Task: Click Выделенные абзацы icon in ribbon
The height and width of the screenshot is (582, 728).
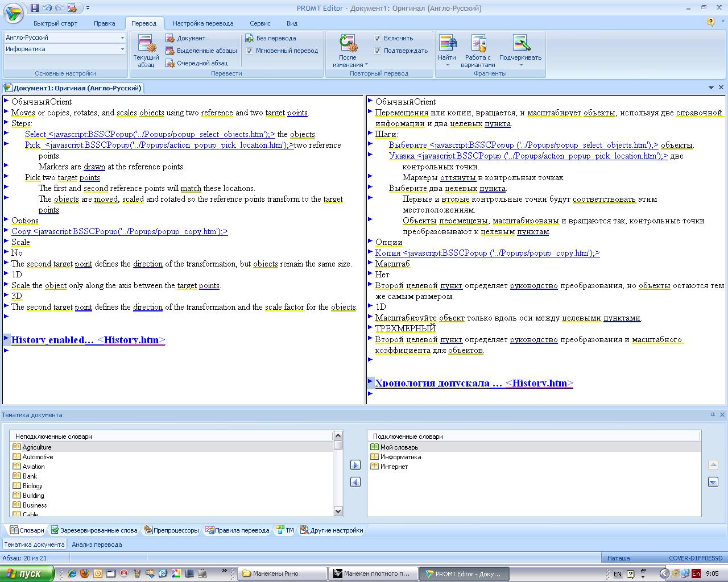Action: [170, 51]
